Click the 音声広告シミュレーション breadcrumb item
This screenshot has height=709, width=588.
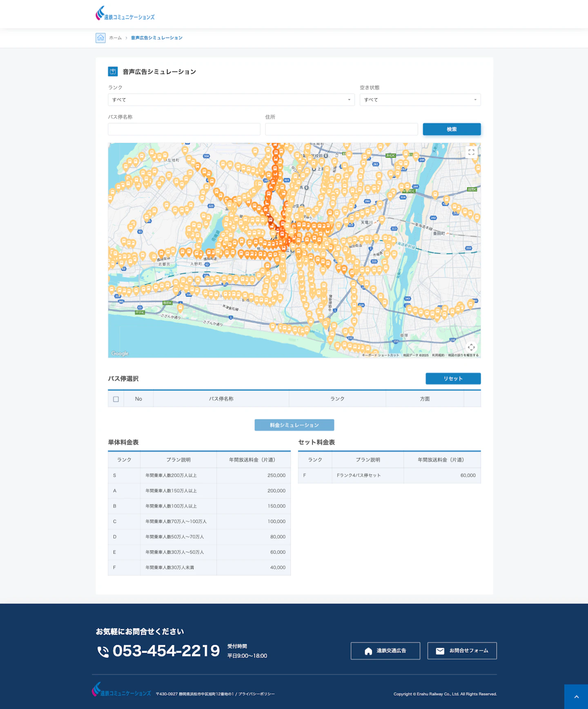[x=156, y=38]
